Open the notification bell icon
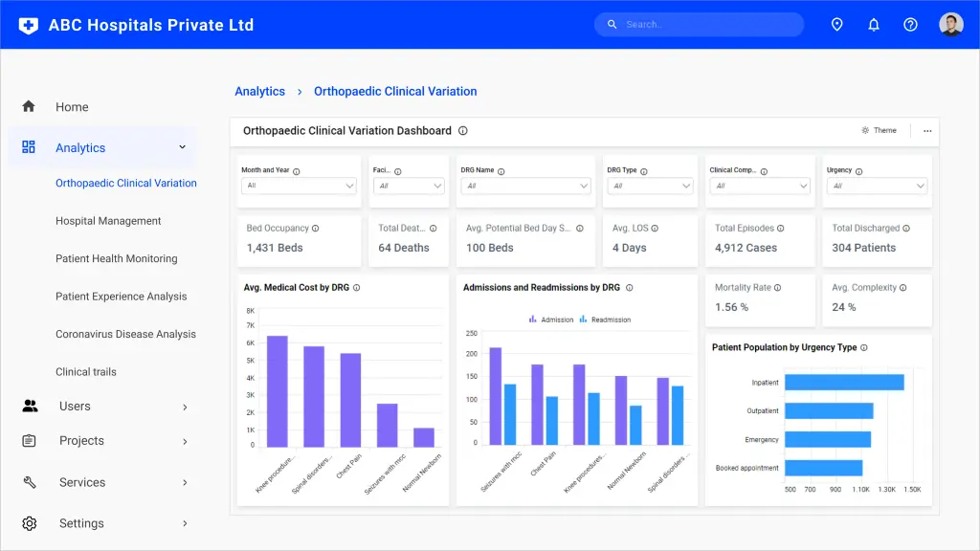This screenshot has width=980, height=551. pos(874,24)
